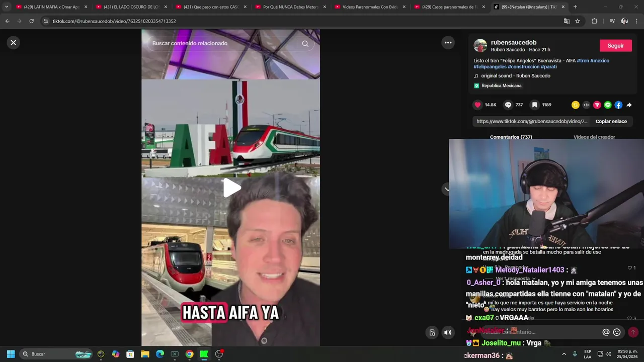644x362 pixels.
Task: Go to next video with down chevron
Action: click(446, 189)
